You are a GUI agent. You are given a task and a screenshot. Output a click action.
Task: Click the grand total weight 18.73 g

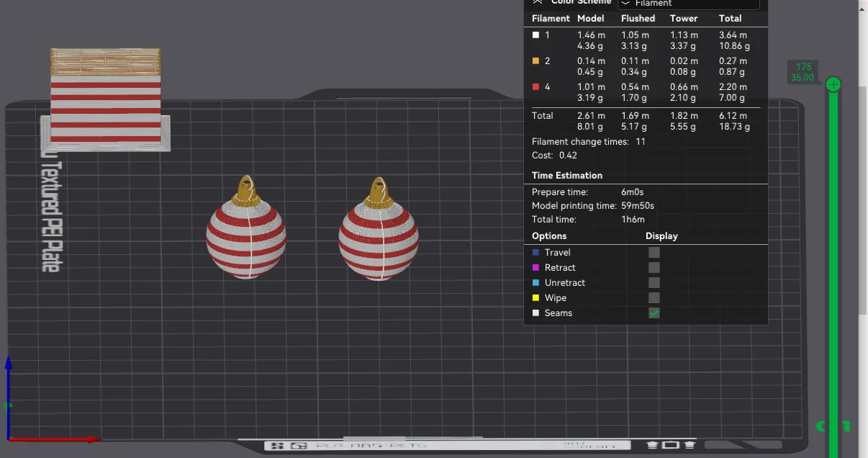734,127
